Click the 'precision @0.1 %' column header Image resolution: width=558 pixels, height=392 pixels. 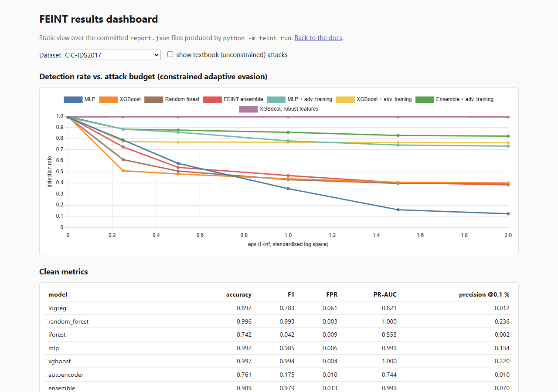(x=484, y=295)
